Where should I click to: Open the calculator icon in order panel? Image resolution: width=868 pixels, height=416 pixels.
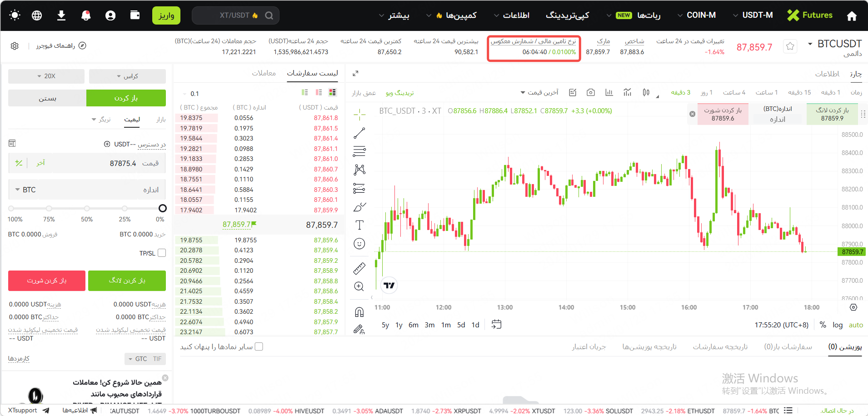click(12, 144)
